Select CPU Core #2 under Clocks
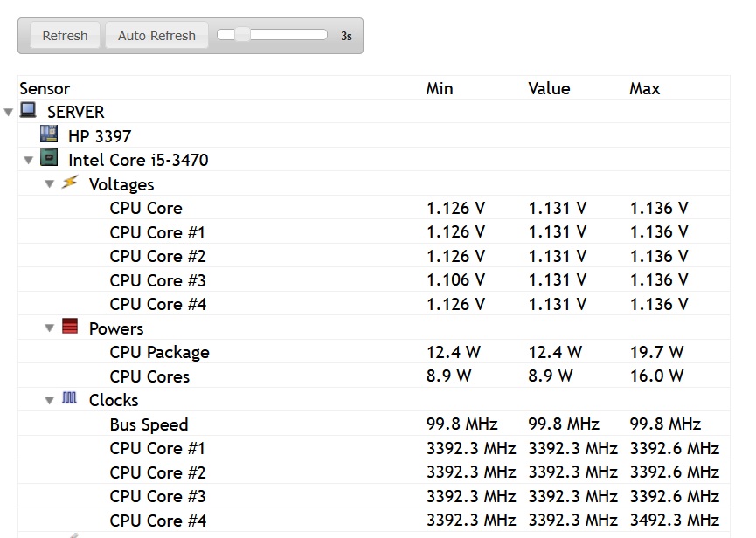This screenshot has width=756, height=538. coord(374,472)
